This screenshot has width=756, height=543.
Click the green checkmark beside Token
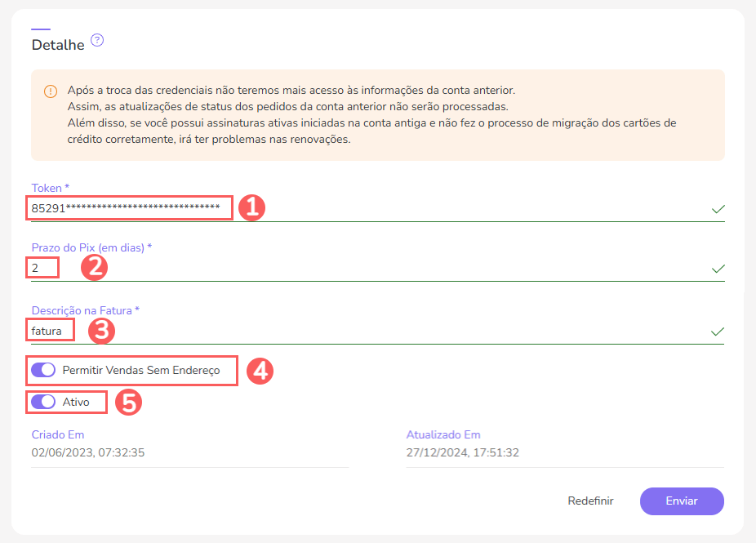pos(717,209)
